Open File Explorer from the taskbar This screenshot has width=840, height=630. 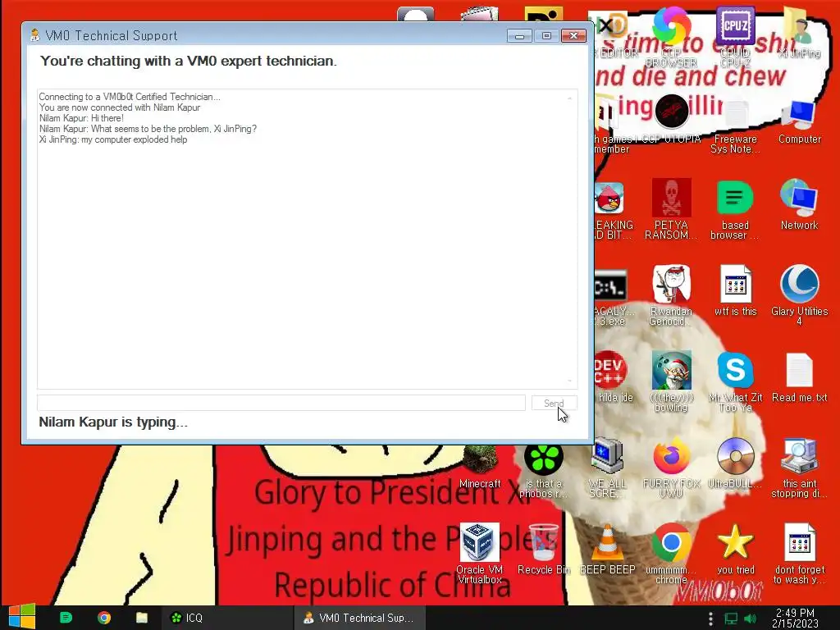coord(142,618)
